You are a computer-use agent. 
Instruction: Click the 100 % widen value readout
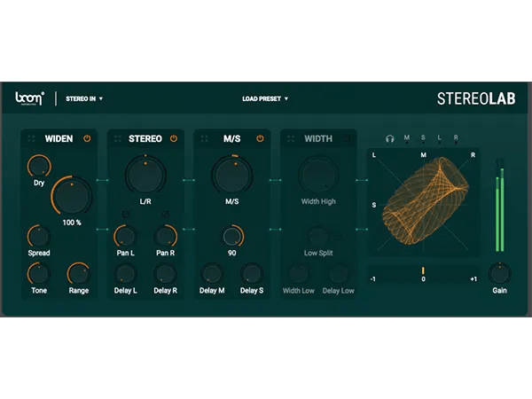coord(72,223)
